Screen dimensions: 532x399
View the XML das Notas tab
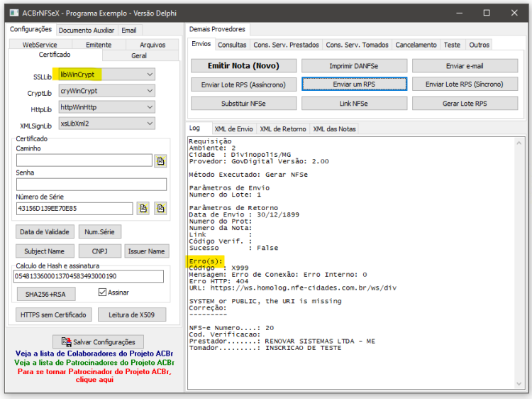pyautogui.click(x=334, y=129)
